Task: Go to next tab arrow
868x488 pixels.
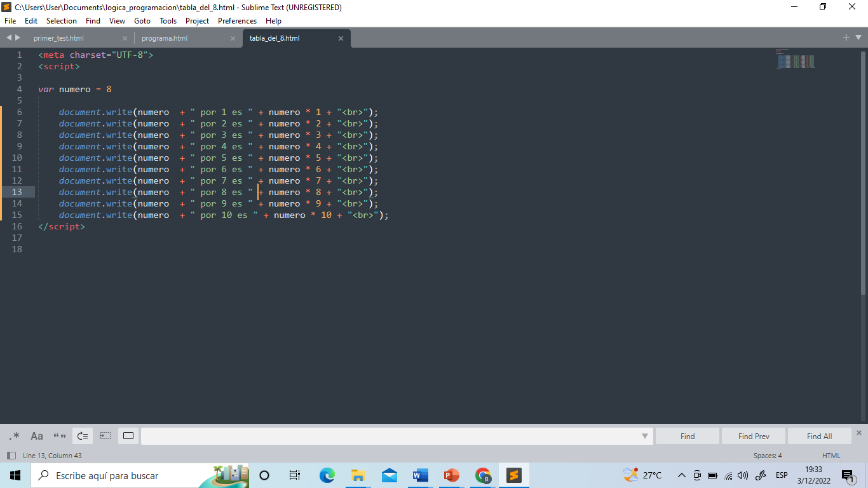Action: point(18,37)
